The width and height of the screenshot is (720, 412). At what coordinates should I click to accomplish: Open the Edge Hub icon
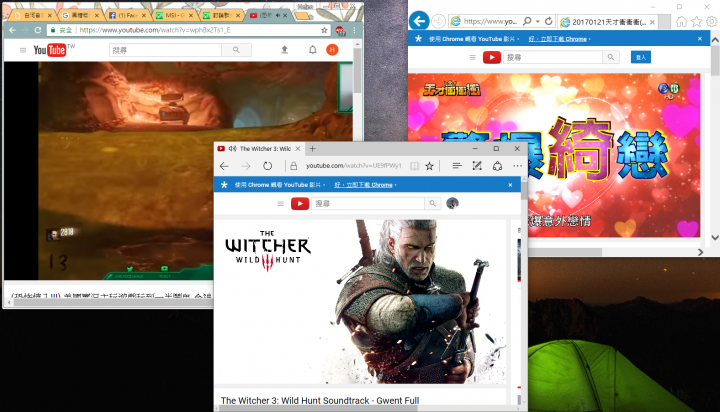click(456, 166)
